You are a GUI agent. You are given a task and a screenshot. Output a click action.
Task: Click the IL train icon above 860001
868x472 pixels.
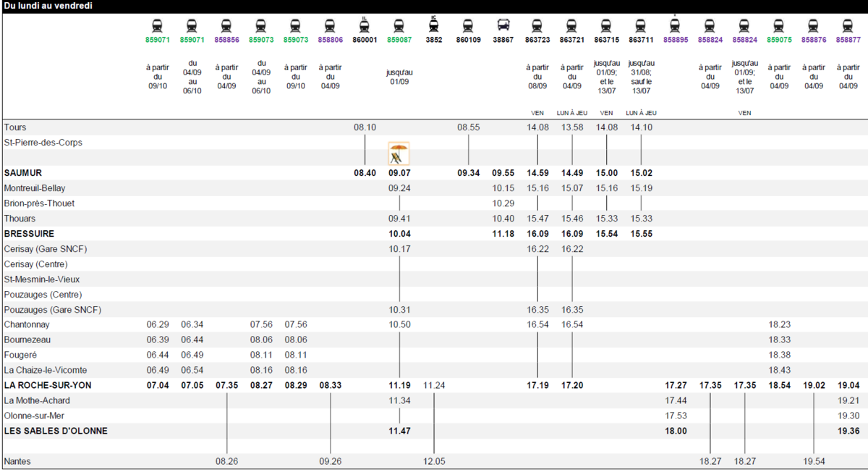365,25
